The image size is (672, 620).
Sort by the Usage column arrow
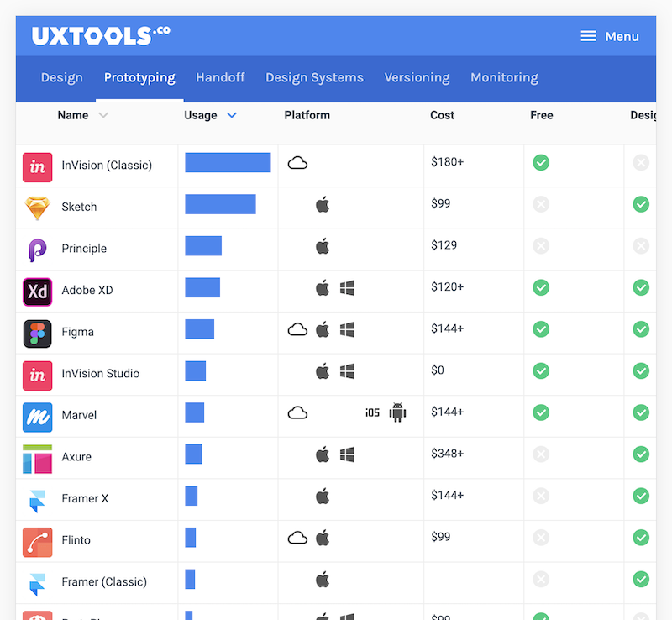click(232, 115)
